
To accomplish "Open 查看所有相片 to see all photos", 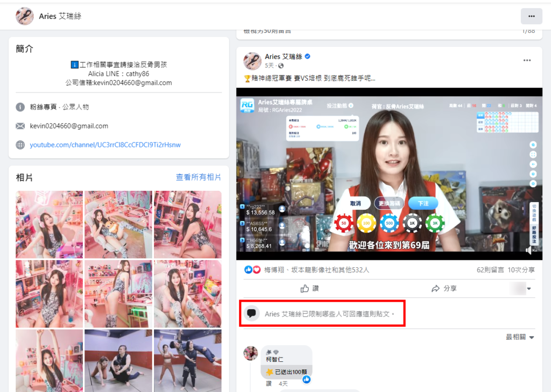I will click(x=198, y=177).
